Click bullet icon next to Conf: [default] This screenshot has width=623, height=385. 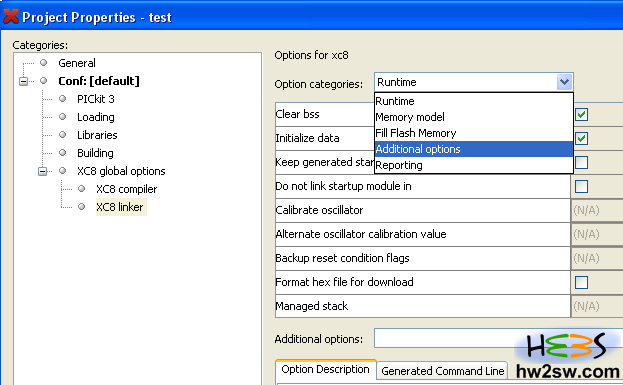coord(44,81)
